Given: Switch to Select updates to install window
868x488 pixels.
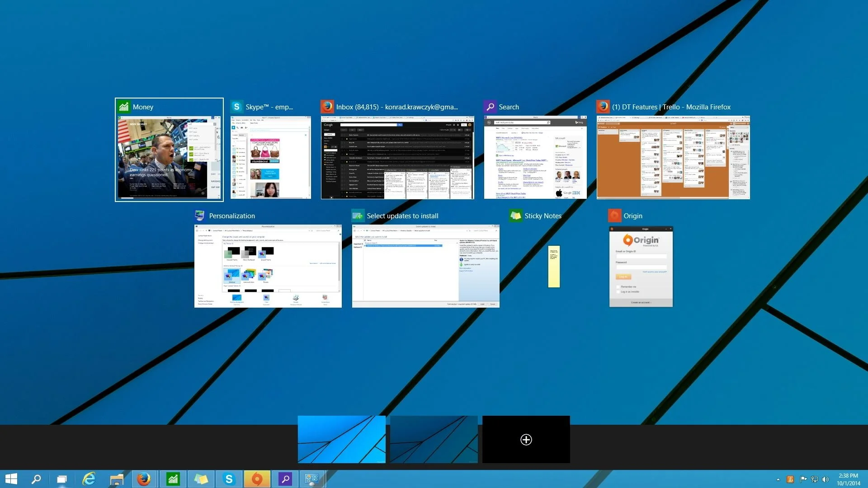Looking at the screenshot, I should [425, 266].
